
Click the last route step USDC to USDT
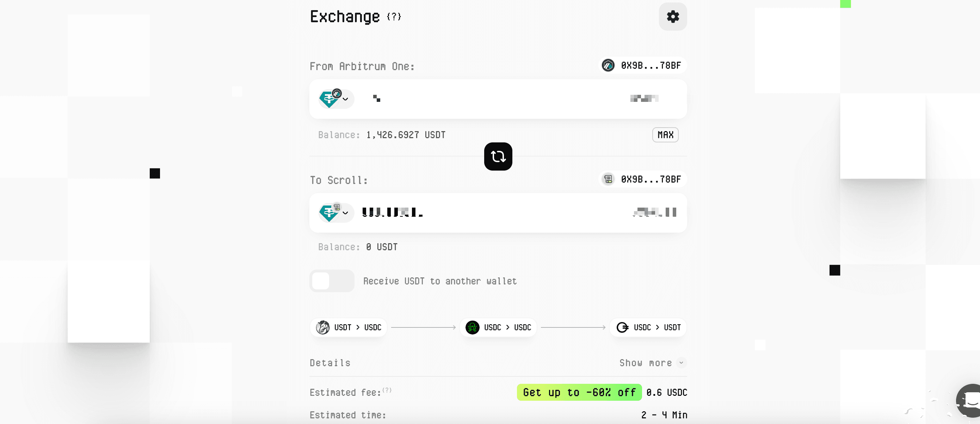click(648, 327)
